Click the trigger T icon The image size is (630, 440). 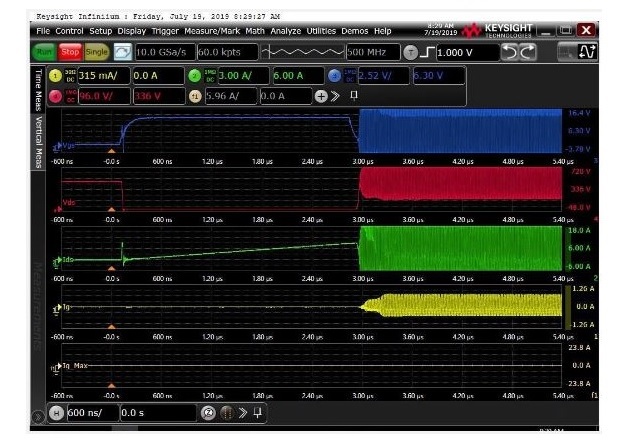(x=410, y=51)
